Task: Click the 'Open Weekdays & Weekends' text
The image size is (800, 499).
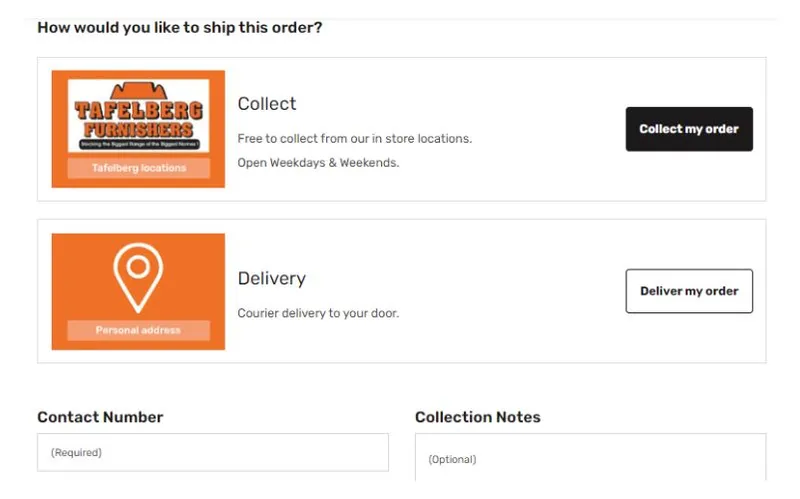Action: point(318,162)
